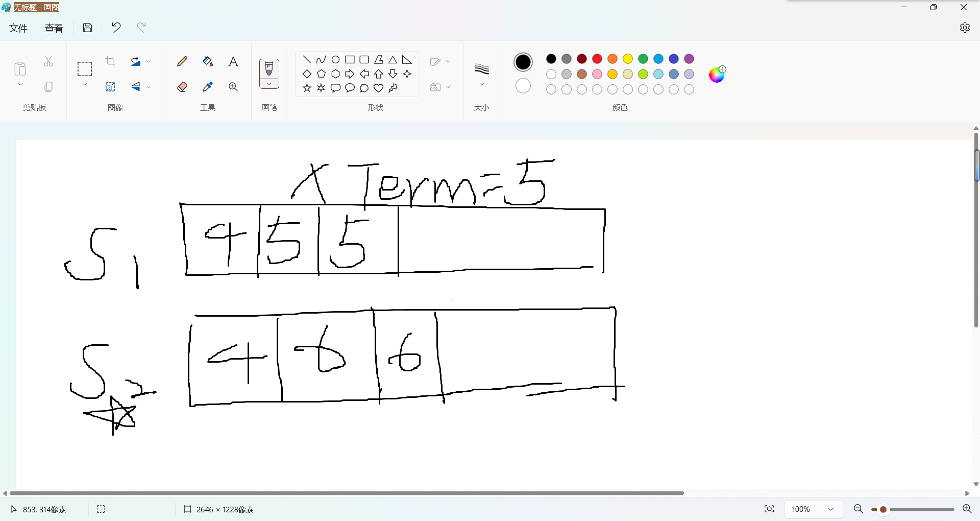Expand the brushes dropdown arrow
Viewport: 980px width, 521px height.
point(269,84)
